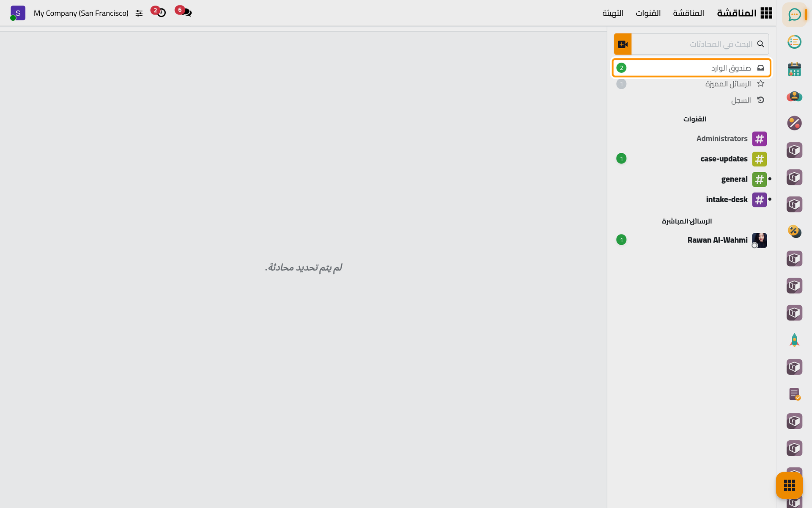
Task: Open the case-updates channel
Action: [691, 159]
